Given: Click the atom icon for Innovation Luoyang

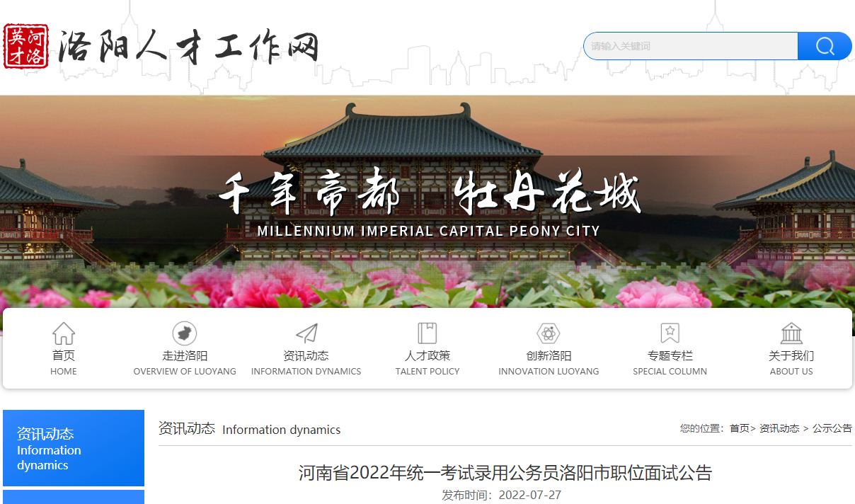Looking at the screenshot, I should (x=549, y=333).
